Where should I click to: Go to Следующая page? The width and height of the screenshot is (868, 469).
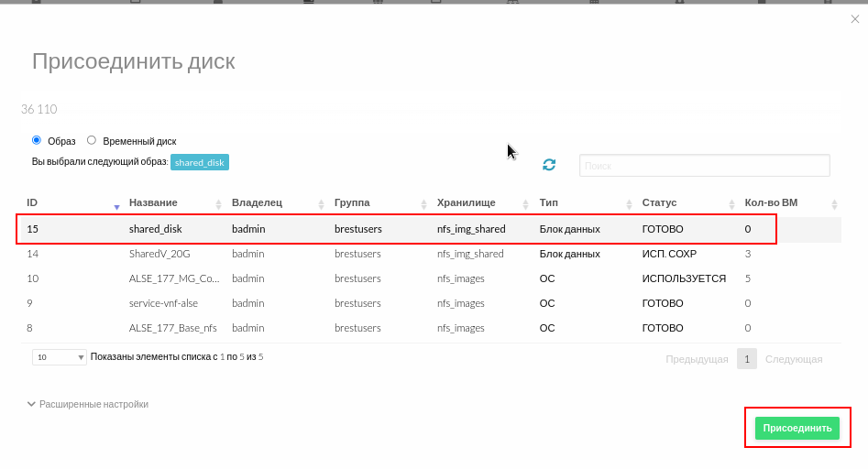click(x=793, y=359)
